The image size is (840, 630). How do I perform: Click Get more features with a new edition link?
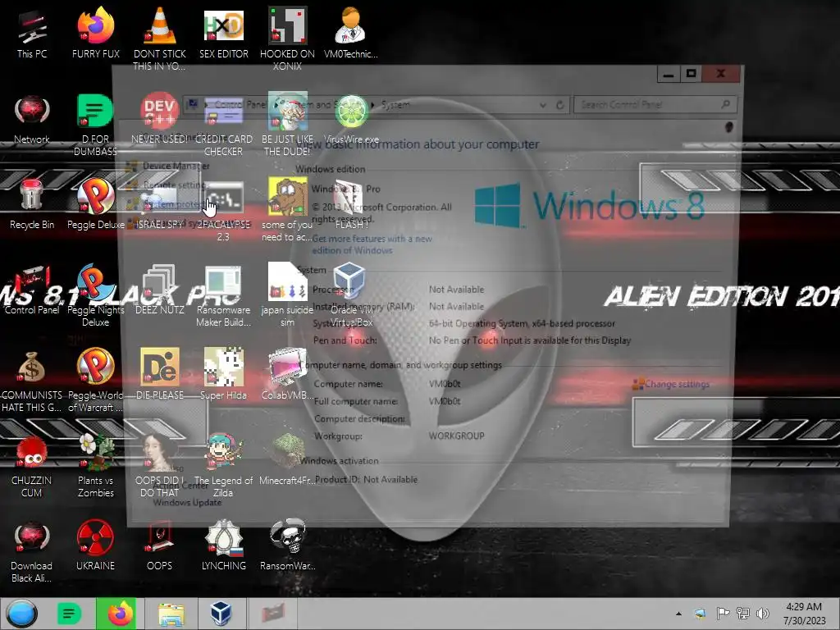pos(372,244)
